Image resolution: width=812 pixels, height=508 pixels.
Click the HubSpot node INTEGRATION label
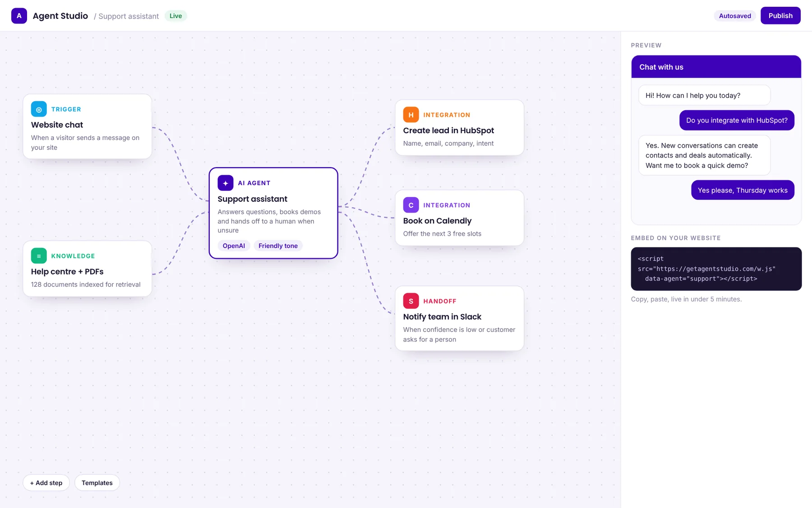tap(447, 115)
